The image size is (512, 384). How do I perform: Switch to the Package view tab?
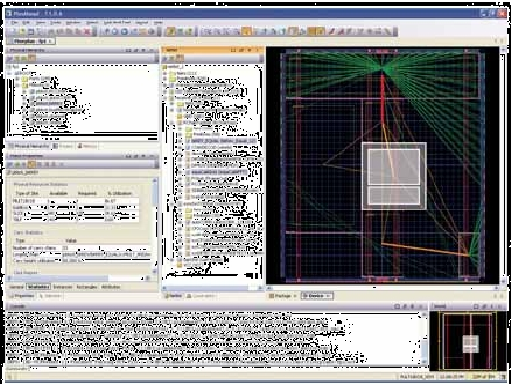[x=282, y=296]
